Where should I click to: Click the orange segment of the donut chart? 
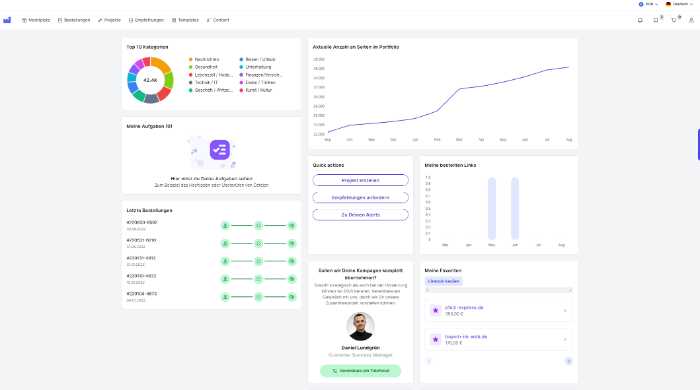(162, 63)
